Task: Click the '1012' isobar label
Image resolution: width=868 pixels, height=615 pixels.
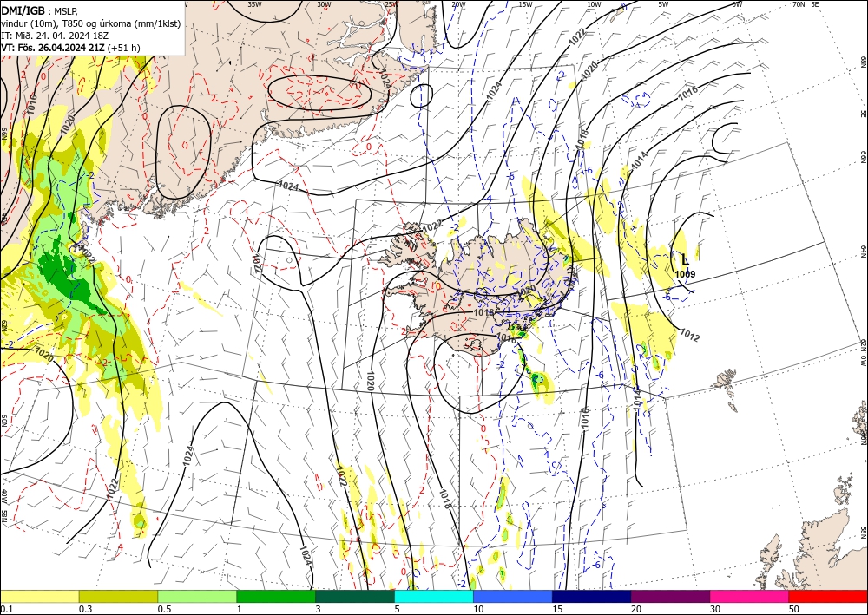Action: [x=690, y=335]
